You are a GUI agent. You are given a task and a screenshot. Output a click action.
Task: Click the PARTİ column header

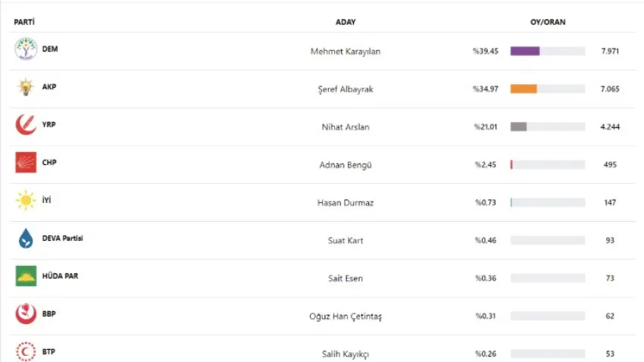coord(24,22)
